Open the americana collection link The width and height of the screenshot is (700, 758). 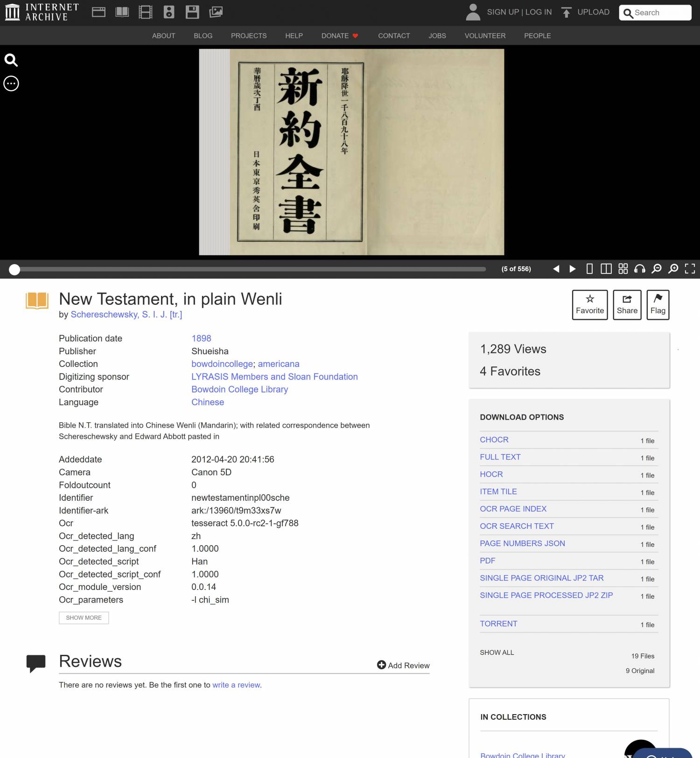pyautogui.click(x=279, y=364)
